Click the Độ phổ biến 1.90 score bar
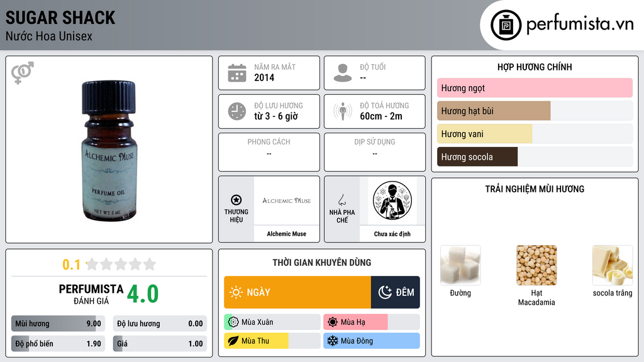The image size is (644, 362). (x=58, y=344)
